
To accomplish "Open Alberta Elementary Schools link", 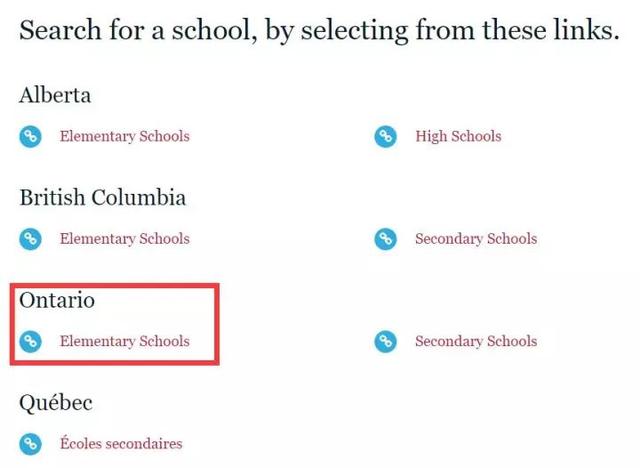I will (x=125, y=136).
